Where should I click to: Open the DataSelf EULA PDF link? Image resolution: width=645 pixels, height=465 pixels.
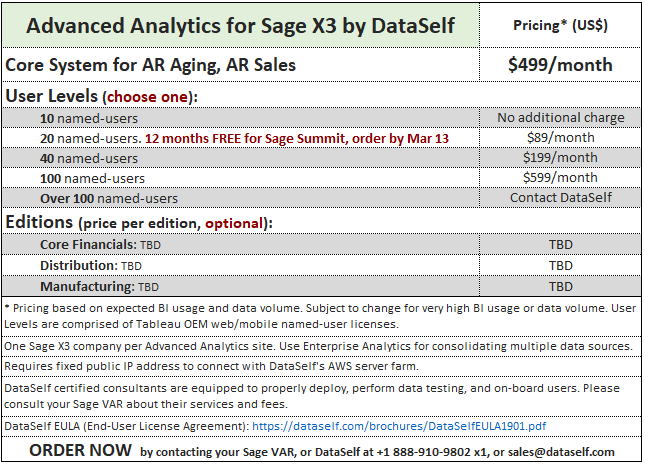pos(399,426)
